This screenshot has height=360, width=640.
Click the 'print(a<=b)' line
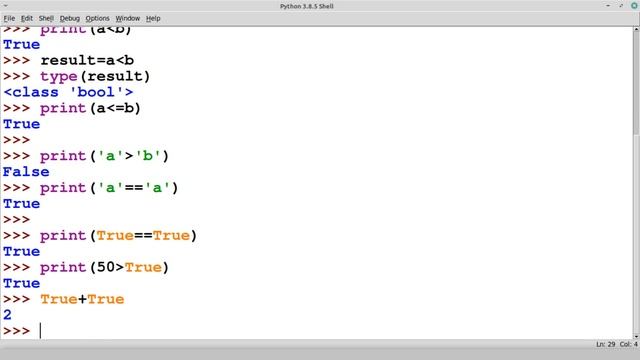(x=90, y=108)
